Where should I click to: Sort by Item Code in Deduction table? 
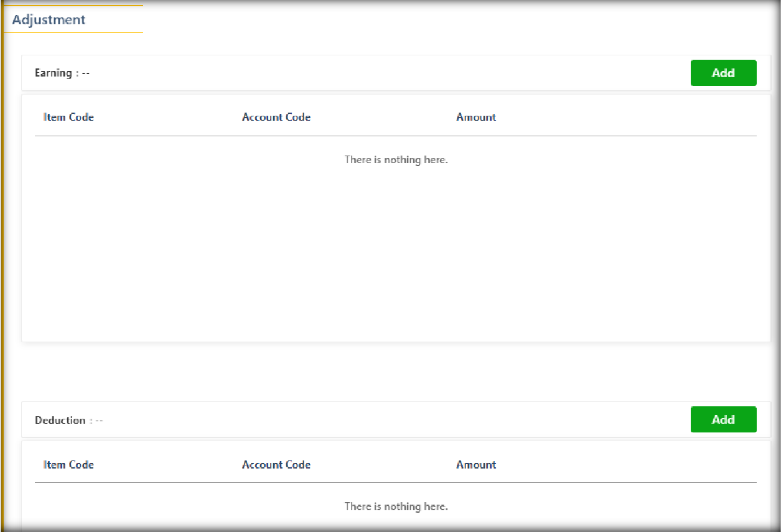[68, 465]
